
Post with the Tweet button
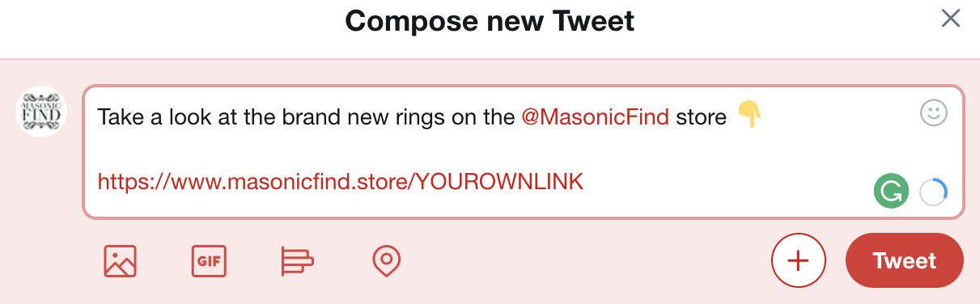(904, 261)
